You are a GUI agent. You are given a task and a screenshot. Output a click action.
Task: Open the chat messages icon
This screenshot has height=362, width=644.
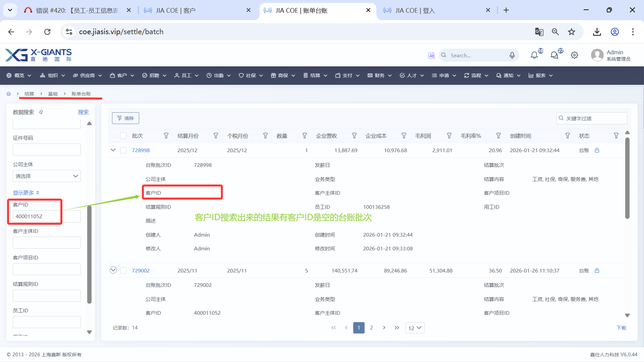pyautogui.click(x=554, y=55)
